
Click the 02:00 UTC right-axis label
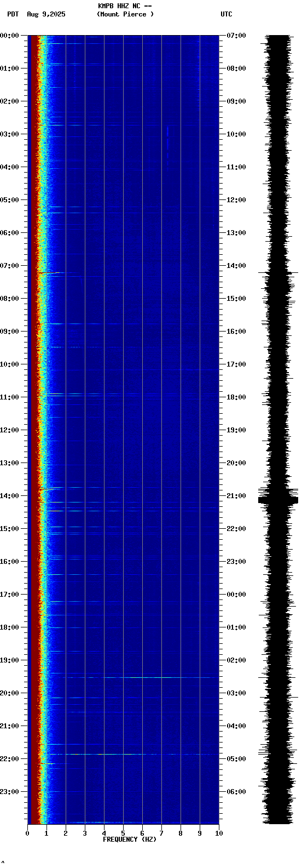pyautogui.click(x=236, y=660)
